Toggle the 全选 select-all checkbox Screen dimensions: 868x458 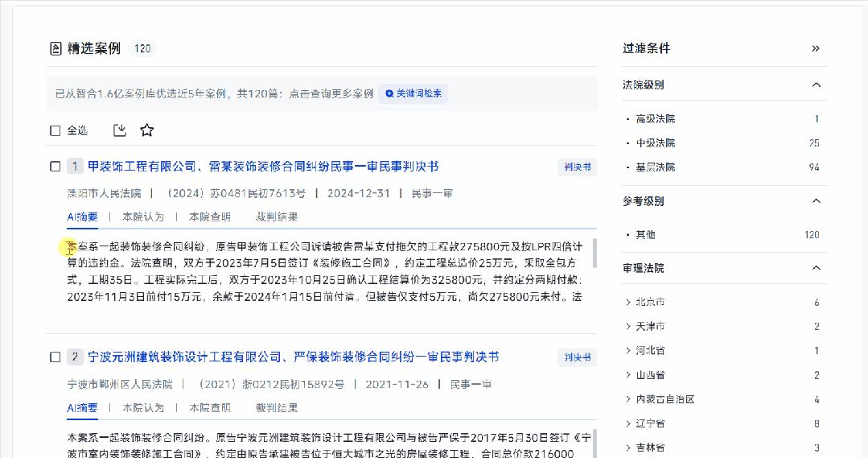coord(56,130)
